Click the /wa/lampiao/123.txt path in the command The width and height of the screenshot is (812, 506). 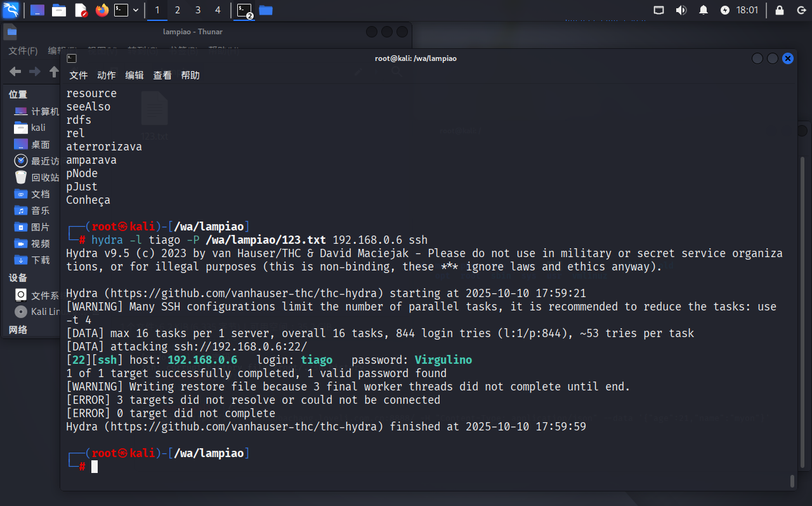coord(266,240)
